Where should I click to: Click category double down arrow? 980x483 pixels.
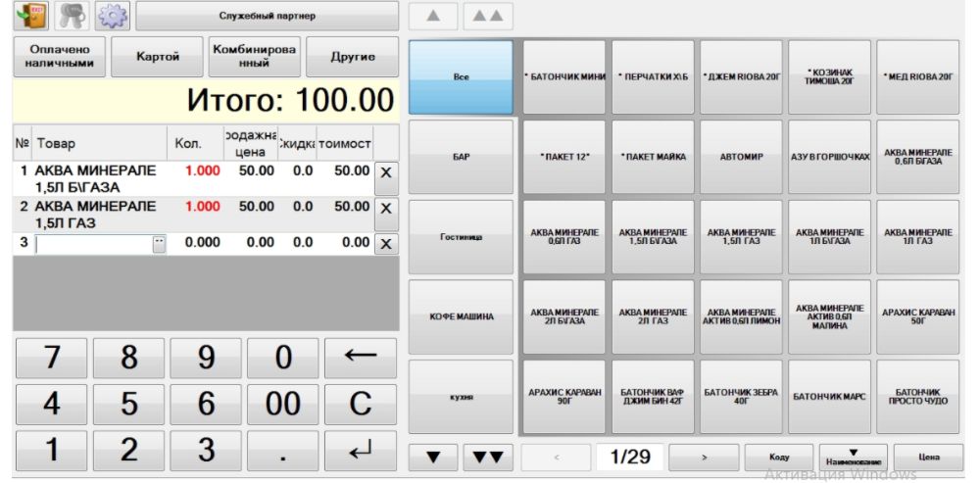coord(488,458)
